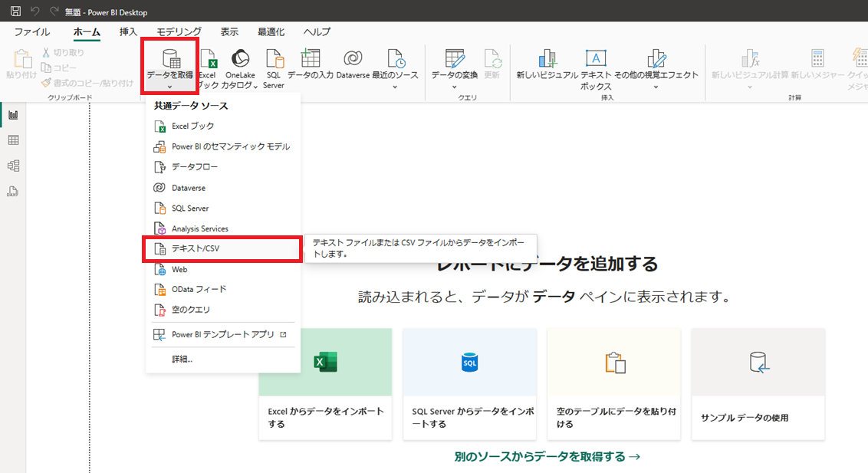Image resolution: width=868 pixels, height=473 pixels.
Task: Click the Redo arrow in title bar
Action: point(54,11)
